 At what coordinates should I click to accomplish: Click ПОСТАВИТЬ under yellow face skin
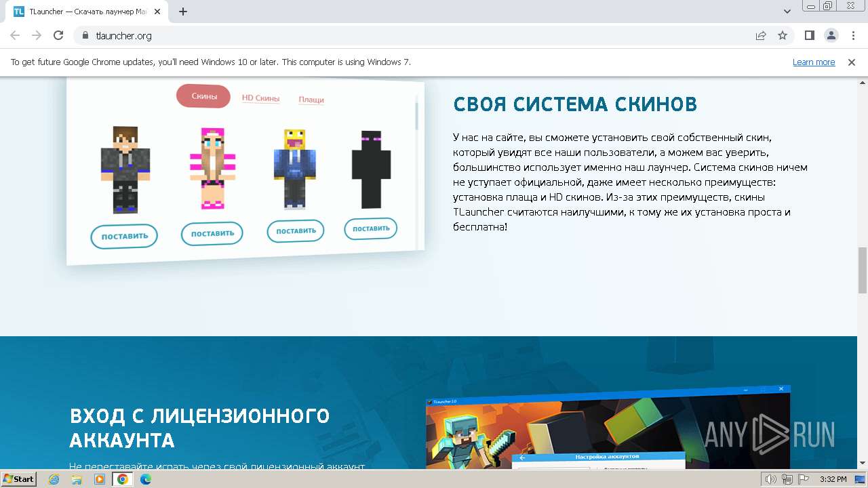(x=296, y=231)
